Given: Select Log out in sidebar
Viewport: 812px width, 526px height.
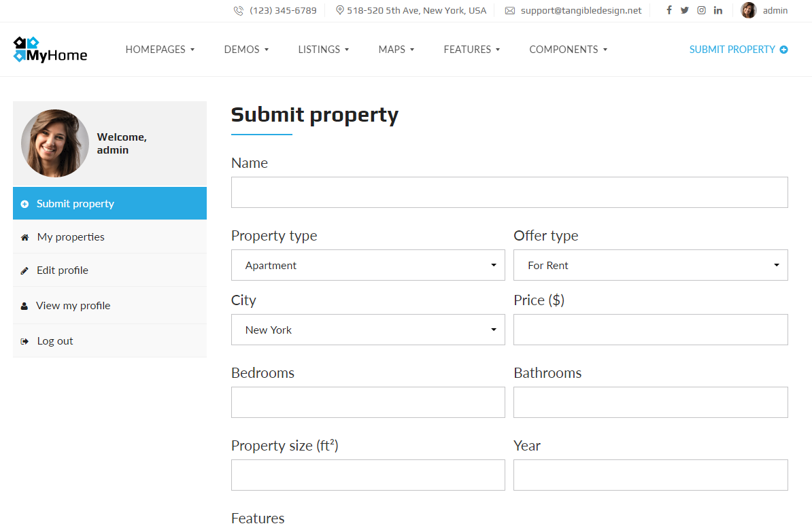Looking at the screenshot, I should click(109, 340).
